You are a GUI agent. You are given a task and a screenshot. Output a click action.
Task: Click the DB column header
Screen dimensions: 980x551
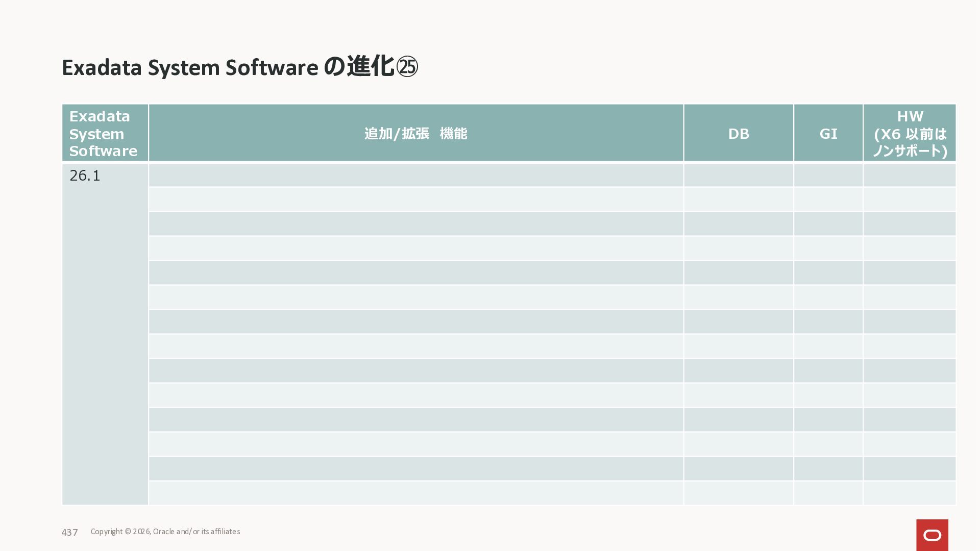click(738, 133)
